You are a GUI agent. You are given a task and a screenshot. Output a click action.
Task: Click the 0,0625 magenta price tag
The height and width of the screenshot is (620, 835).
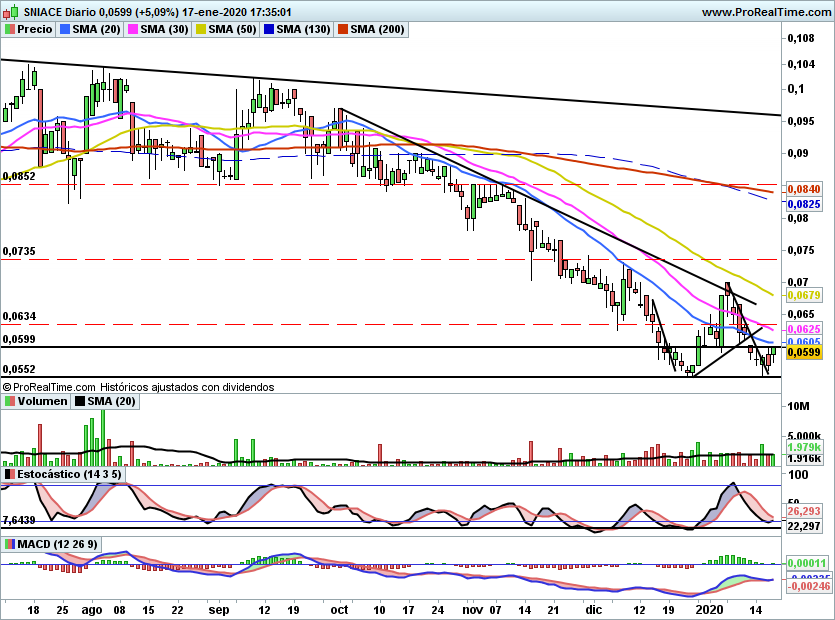[803, 328]
